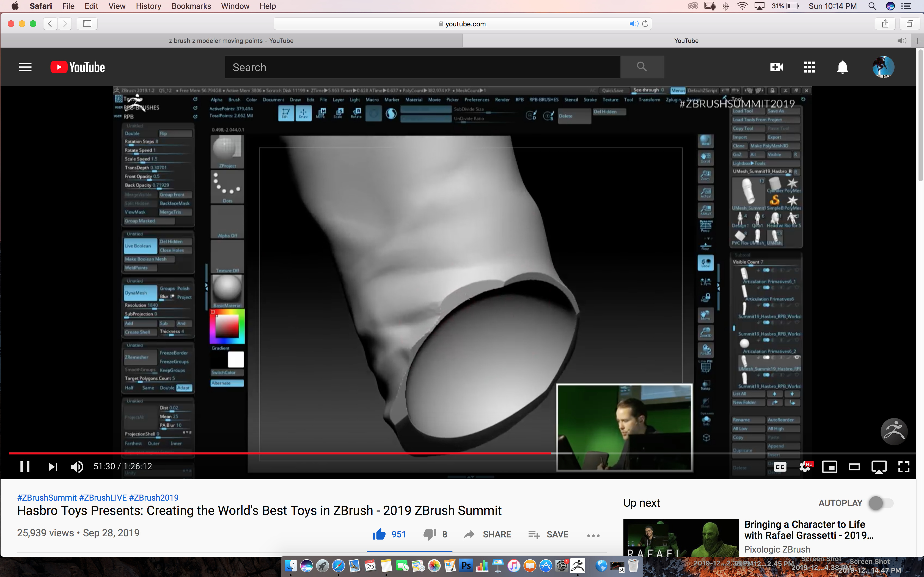This screenshot has width=924, height=577.
Task: Toggle the Autoplay switch
Action: (881, 503)
